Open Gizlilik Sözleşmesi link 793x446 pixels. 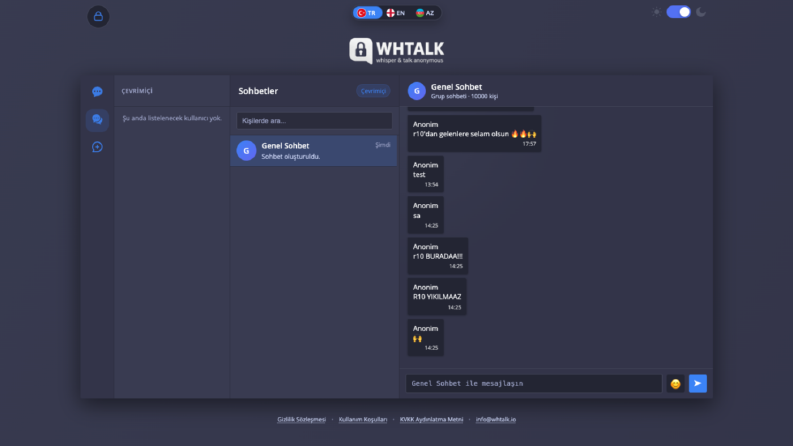coord(301,419)
